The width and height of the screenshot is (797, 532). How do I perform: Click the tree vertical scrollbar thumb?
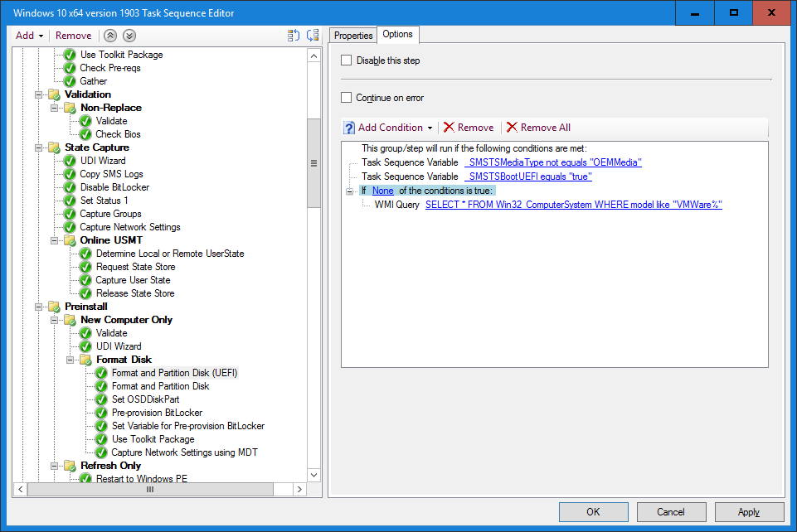click(x=314, y=163)
